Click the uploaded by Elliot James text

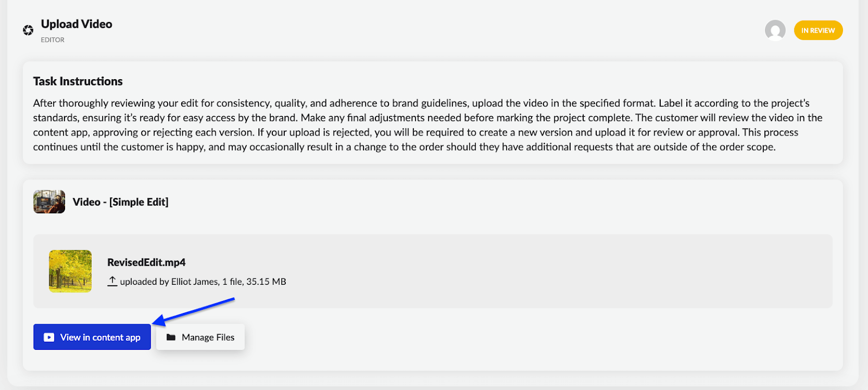tap(169, 282)
